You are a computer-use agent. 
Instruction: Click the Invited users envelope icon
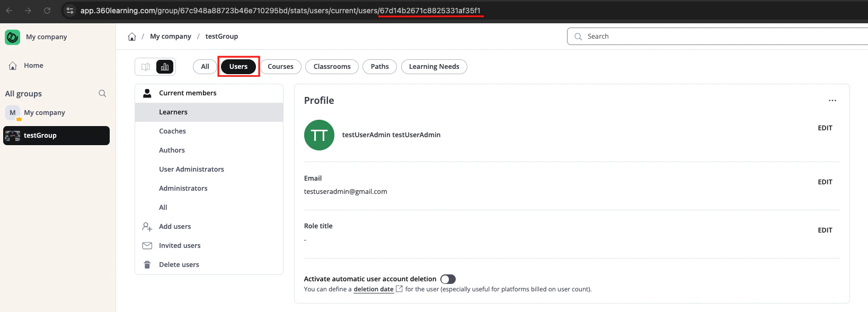click(x=147, y=245)
